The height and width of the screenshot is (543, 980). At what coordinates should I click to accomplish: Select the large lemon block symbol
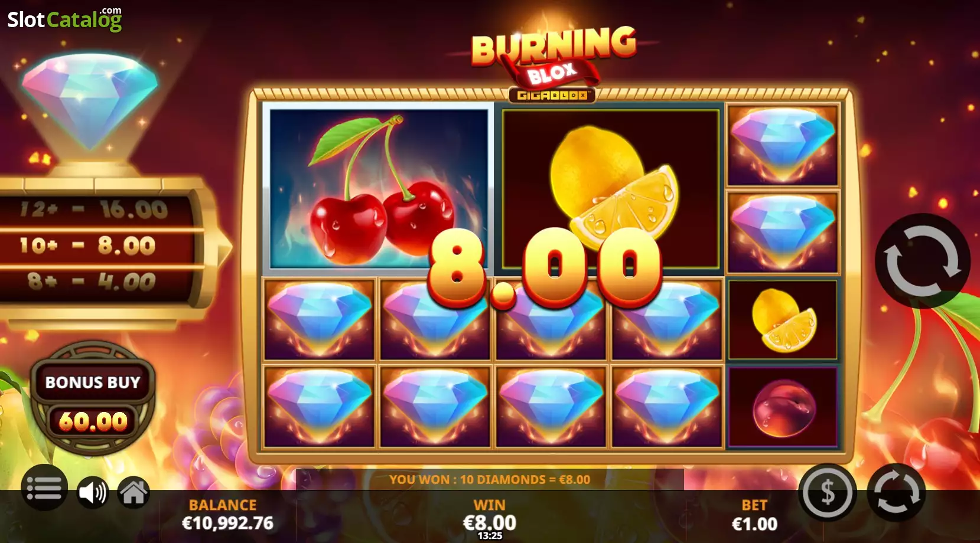tap(610, 189)
